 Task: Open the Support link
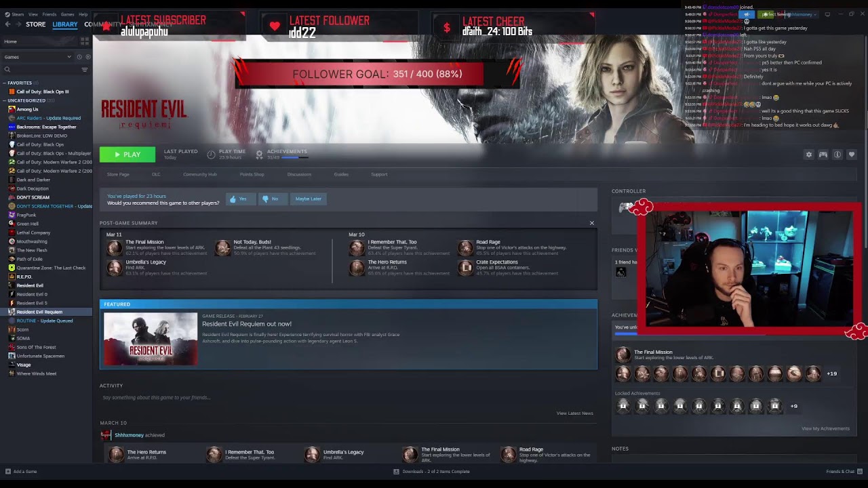(379, 174)
